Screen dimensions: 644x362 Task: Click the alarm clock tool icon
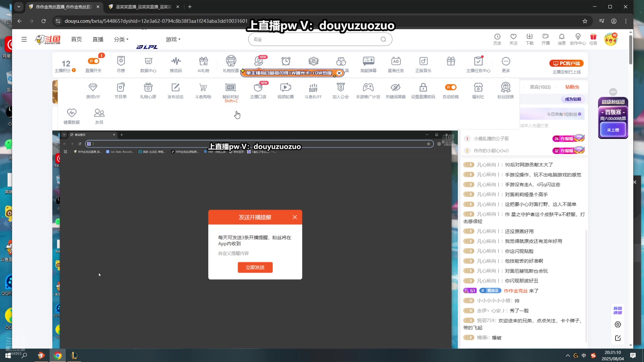pos(286,61)
